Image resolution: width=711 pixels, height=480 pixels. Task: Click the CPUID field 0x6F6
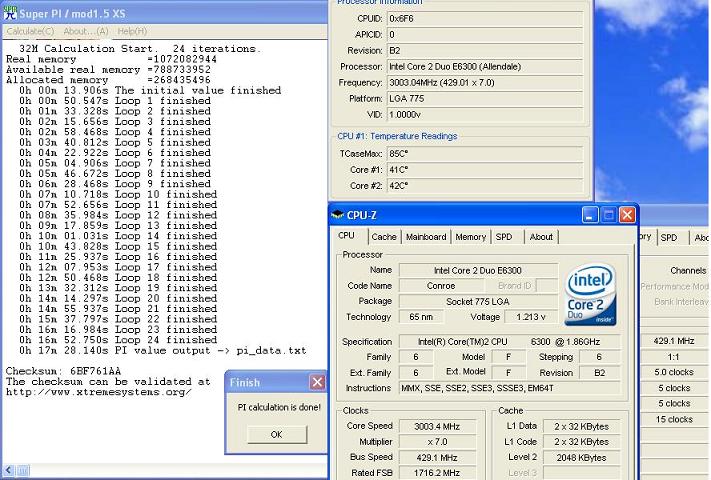click(x=485, y=19)
